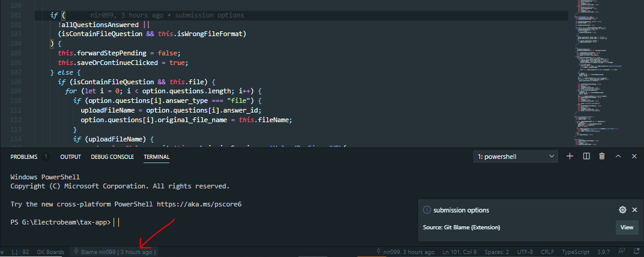Click 'uploadFileName = option.questions[i].answer_id;' line

click(x=171, y=110)
